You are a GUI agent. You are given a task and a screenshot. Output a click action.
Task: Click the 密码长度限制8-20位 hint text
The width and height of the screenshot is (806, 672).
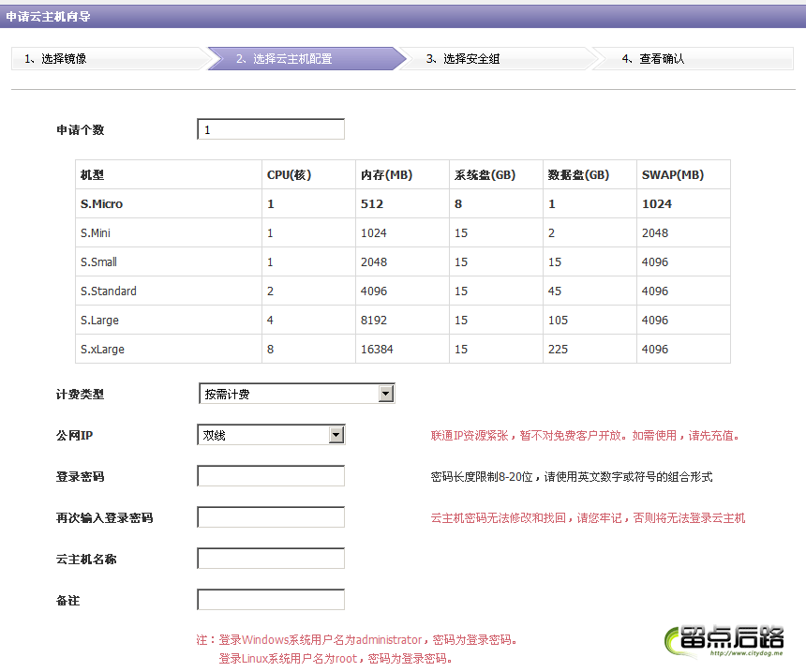coord(572,477)
